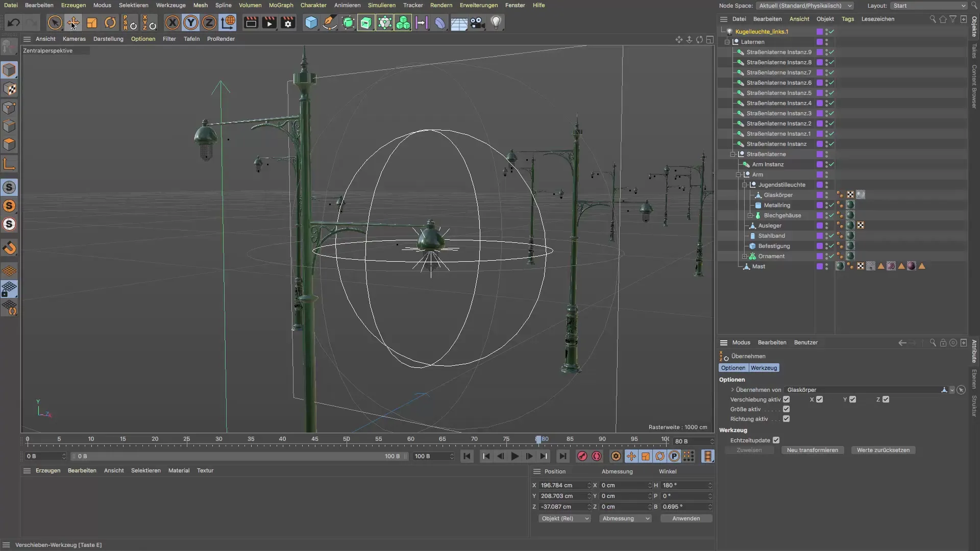The width and height of the screenshot is (980, 551).
Task: Open the Abmessung dropdown in coordinates
Action: click(x=626, y=518)
